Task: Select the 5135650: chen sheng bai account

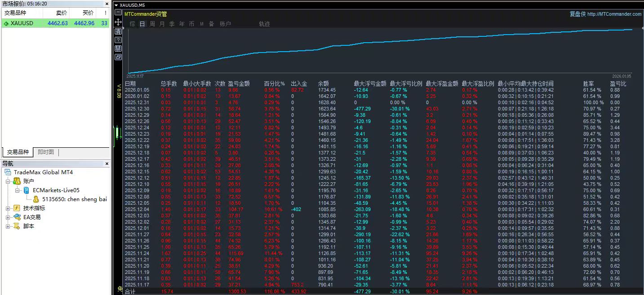Action: (x=74, y=199)
